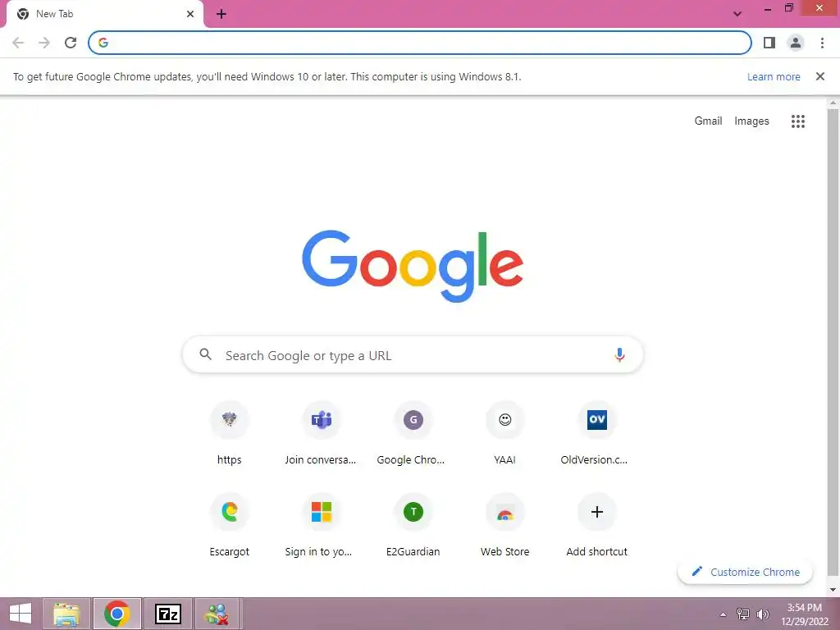Click the back navigation arrow

coord(18,43)
